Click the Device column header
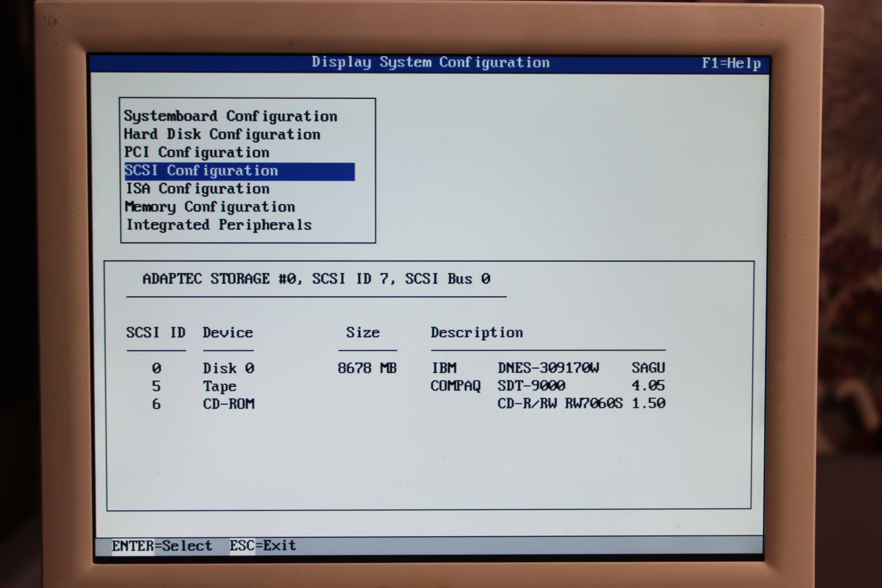882x588 pixels. [228, 333]
